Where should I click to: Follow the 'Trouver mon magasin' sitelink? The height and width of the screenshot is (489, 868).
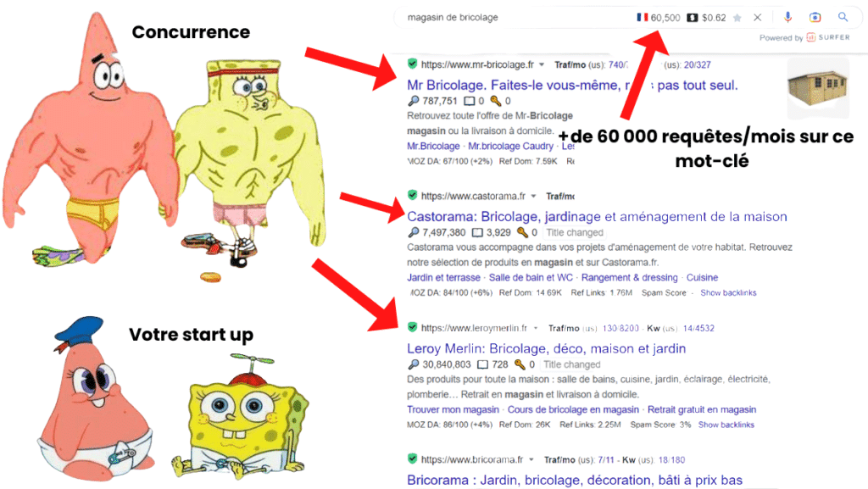[x=453, y=410]
